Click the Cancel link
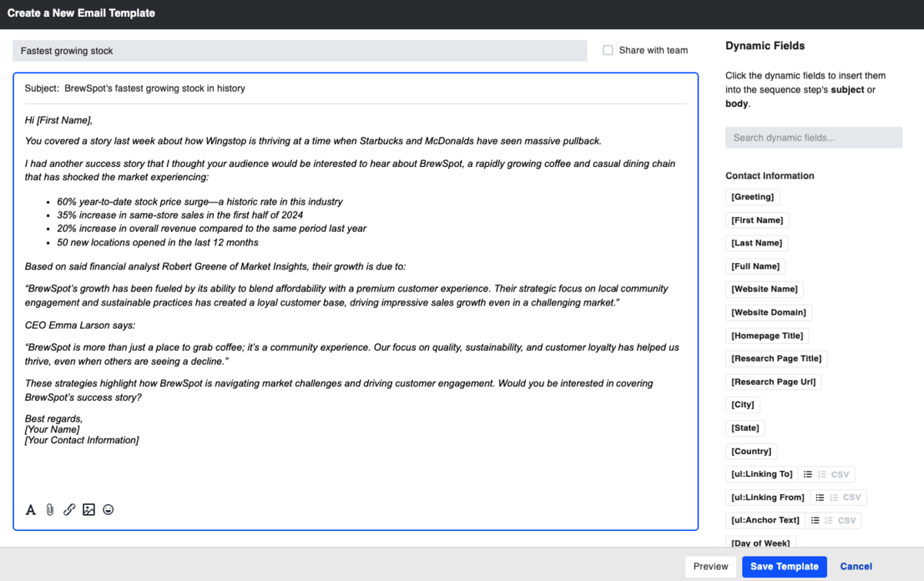Image resolution: width=924 pixels, height=581 pixels. 855,566
